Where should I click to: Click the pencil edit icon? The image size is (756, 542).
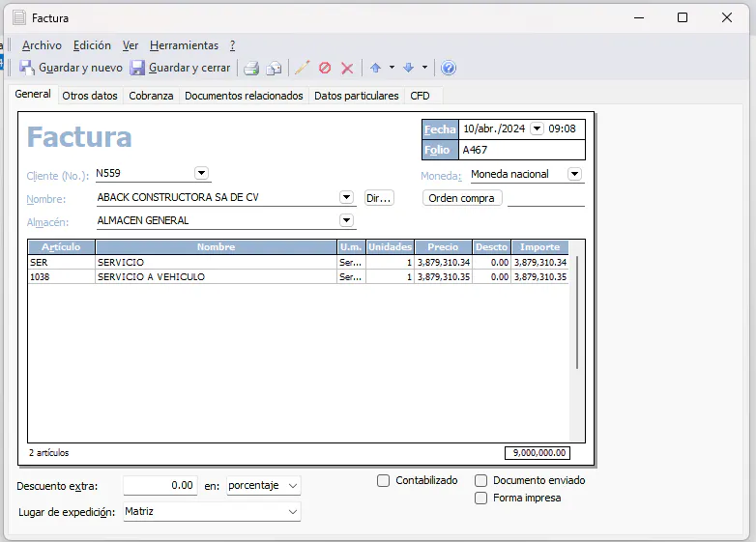click(x=302, y=68)
